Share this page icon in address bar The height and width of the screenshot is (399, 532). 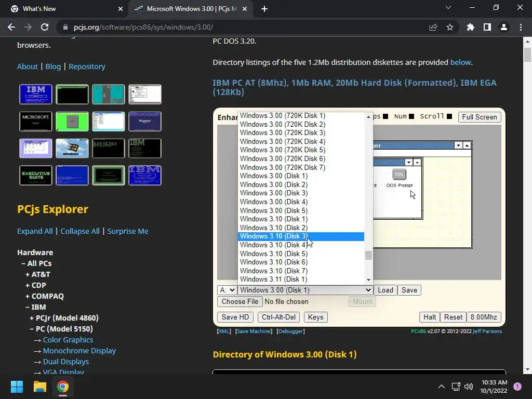tap(433, 27)
